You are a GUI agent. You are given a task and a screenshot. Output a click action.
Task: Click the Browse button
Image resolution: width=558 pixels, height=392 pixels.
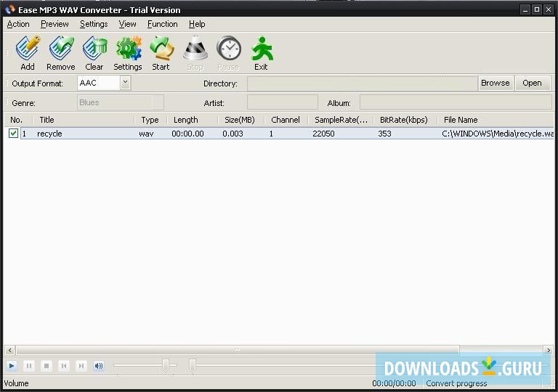pyautogui.click(x=496, y=83)
